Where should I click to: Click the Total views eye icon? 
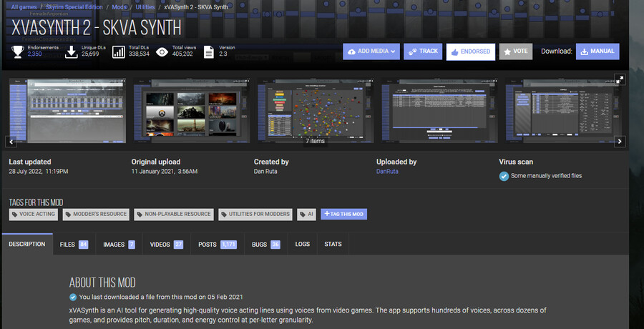pos(162,51)
